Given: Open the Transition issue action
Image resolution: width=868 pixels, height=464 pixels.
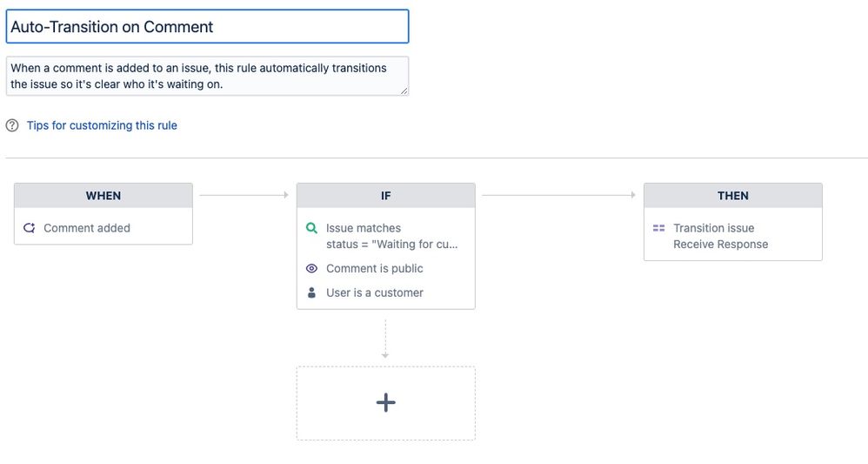Looking at the screenshot, I should tap(714, 228).
